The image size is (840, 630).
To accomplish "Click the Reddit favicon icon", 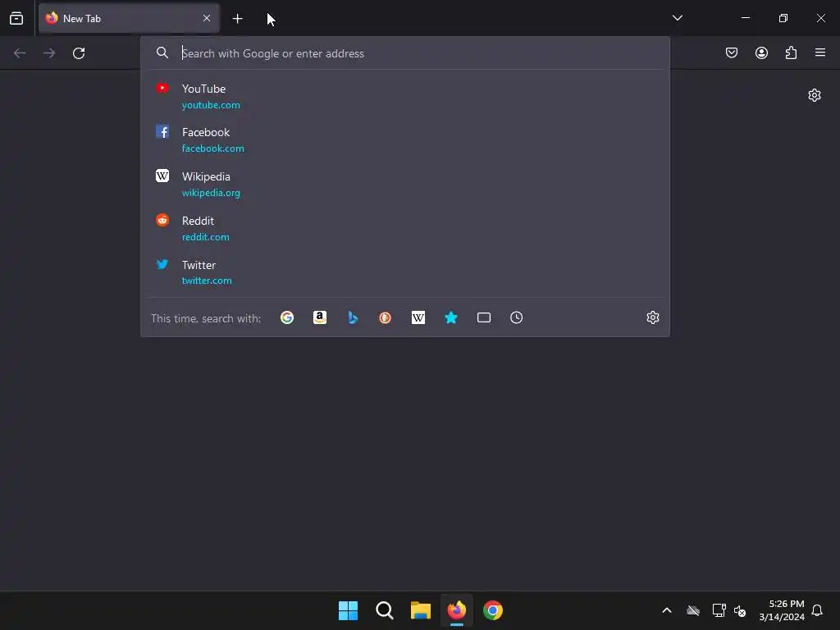I will coord(162,220).
